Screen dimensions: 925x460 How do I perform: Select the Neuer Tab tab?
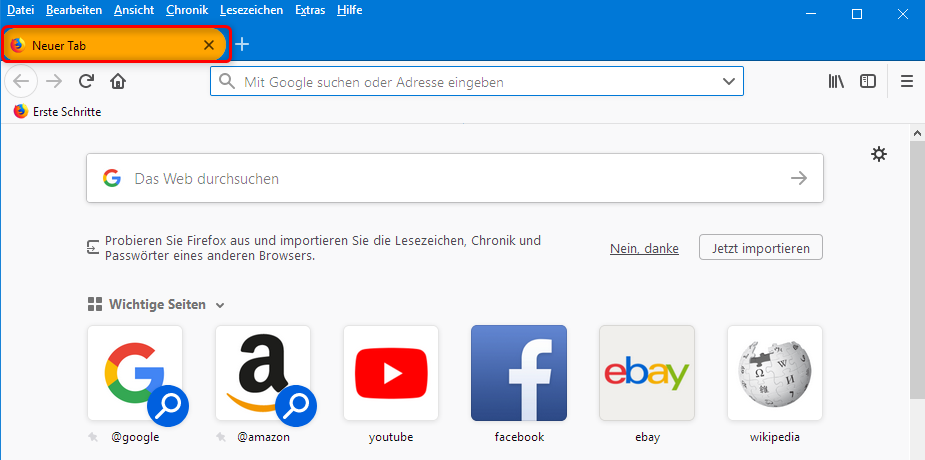pyautogui.click(x=115, y=45)
